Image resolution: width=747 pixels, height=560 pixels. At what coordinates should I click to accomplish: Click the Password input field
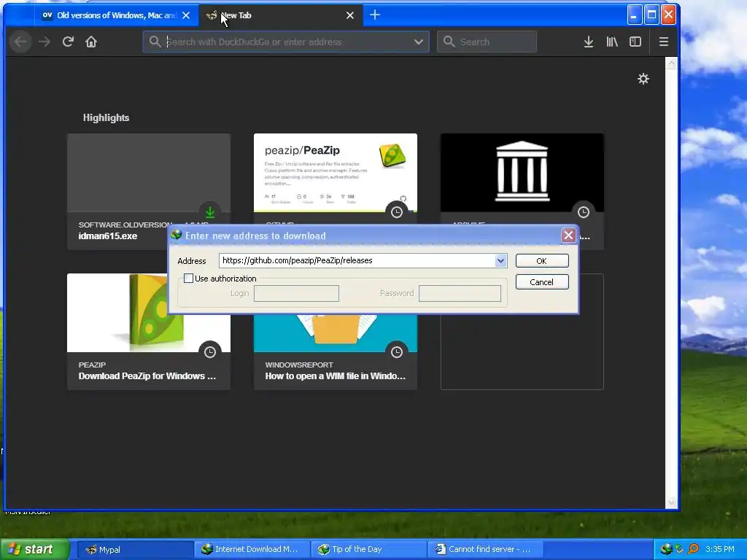[460, 293]
